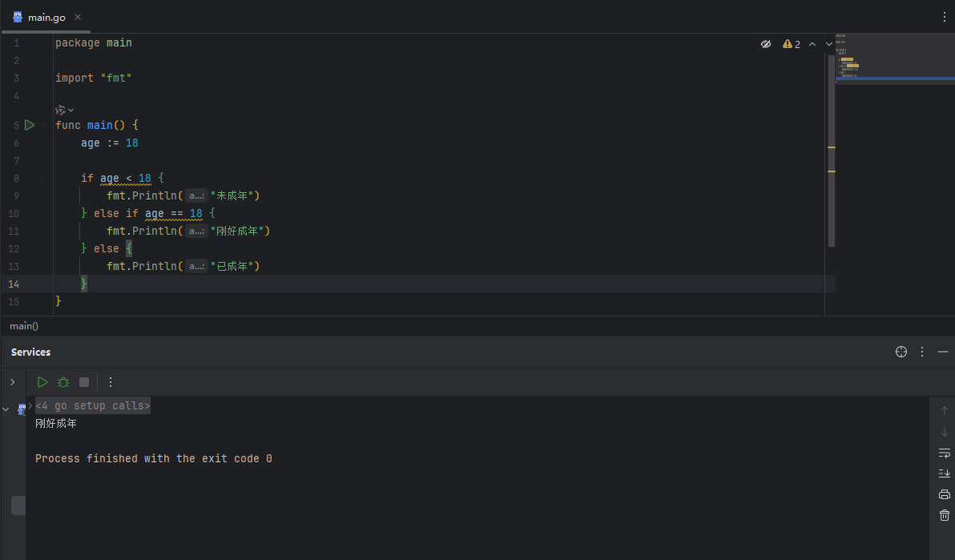This screenshot has height=560, width=955.
Task: Click the text "package main"
Action: tap(93, 42)
